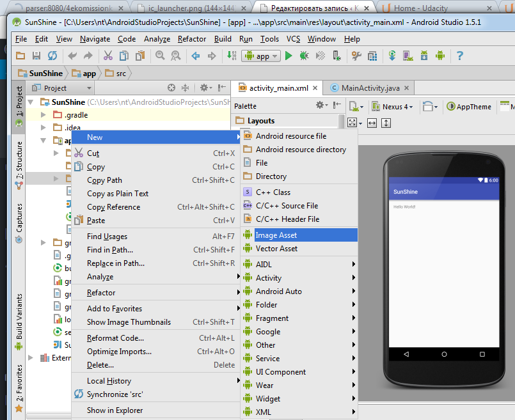Image resolution: width=515 pixels, height=420 pixels.
Task: Toggle Captures tool window side tab
Action: [19, 223]
